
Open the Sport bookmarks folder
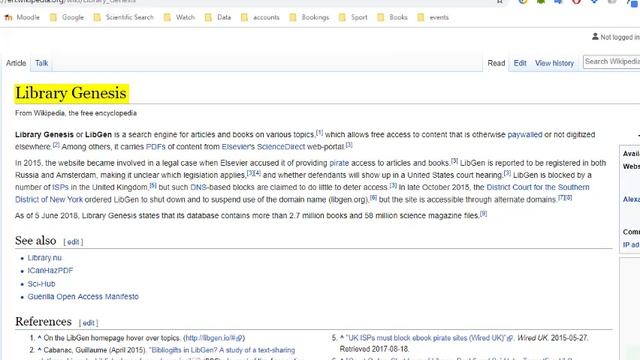pos(353,18)
